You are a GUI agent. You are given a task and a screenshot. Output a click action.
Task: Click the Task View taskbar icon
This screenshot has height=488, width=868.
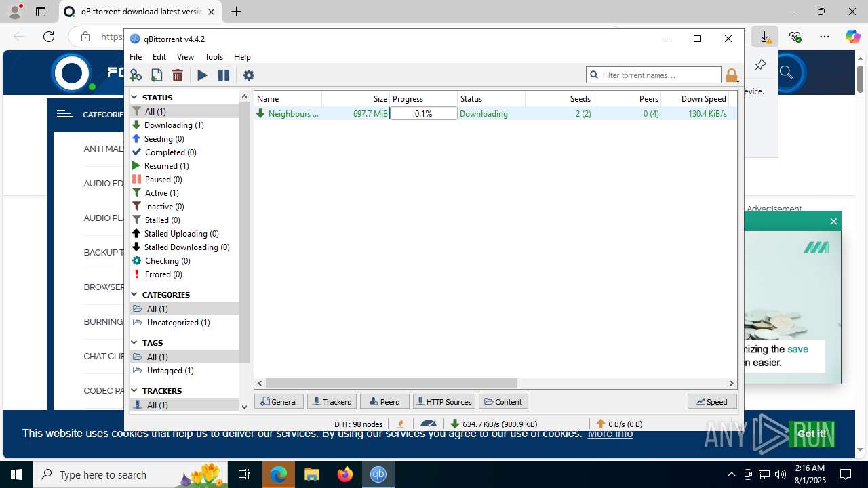pos(244,474)
